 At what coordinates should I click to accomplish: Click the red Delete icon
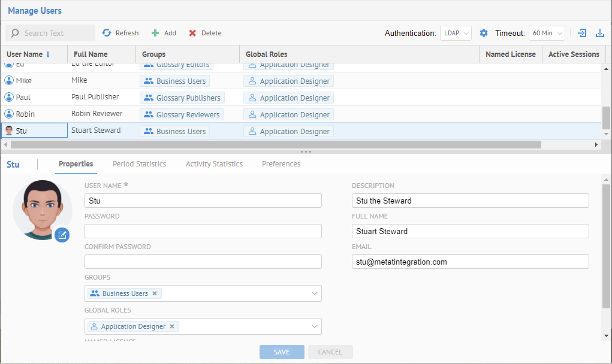click(x=192, y=33)
